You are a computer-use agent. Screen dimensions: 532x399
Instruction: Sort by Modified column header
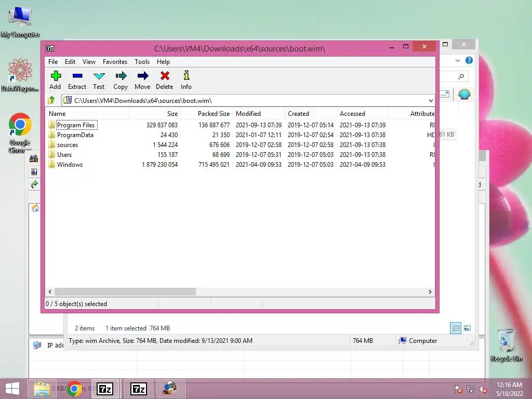(259, 114)
